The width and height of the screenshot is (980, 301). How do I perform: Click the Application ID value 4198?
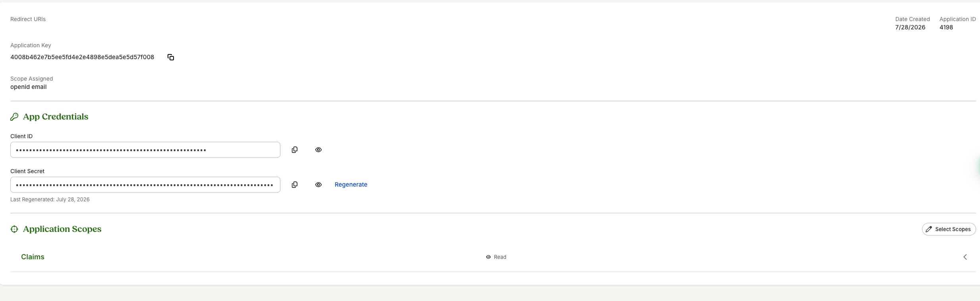pos(946,27)
